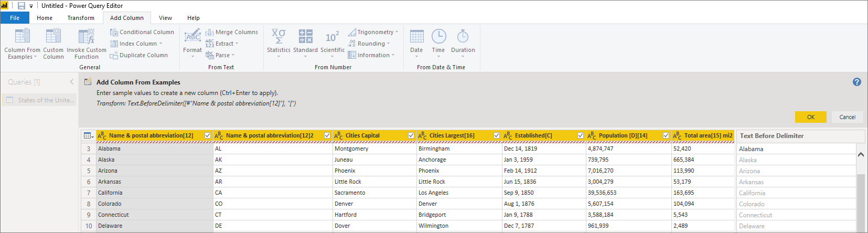Click the Dec 7, 1787 cell
868x233 pixels.
544,226
